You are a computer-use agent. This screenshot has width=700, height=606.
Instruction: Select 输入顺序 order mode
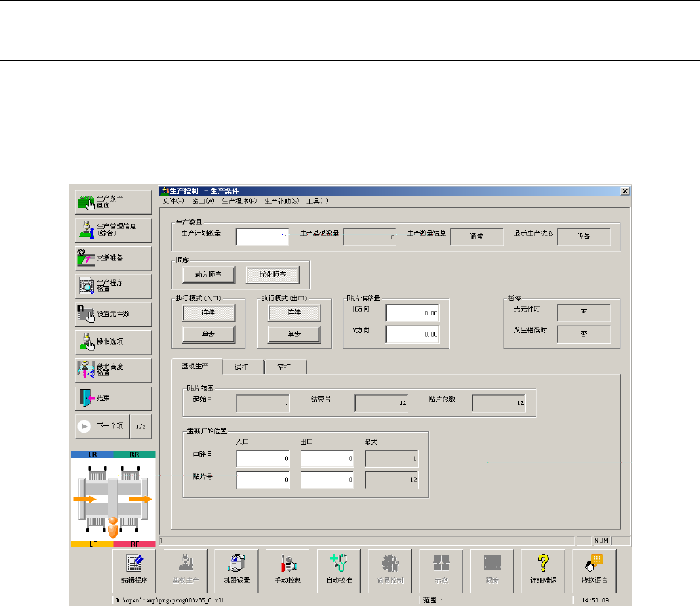208,274
